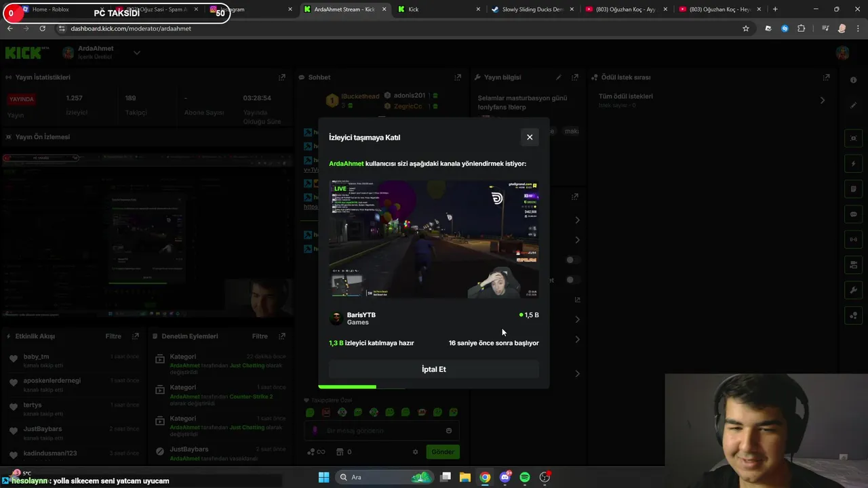Open Filtre in Etkinlik Akışı panel
This screenshot has height=488, width=868.
[x=113, y=336]
